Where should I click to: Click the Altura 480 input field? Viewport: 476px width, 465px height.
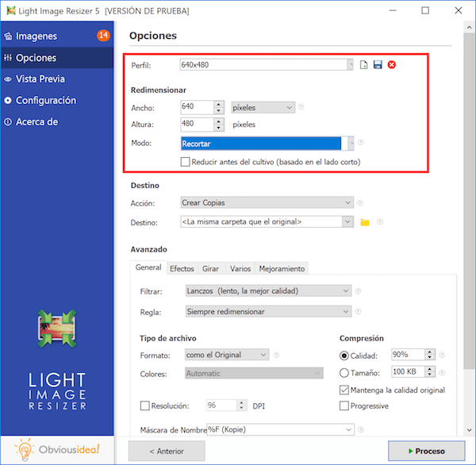point(198,125)
